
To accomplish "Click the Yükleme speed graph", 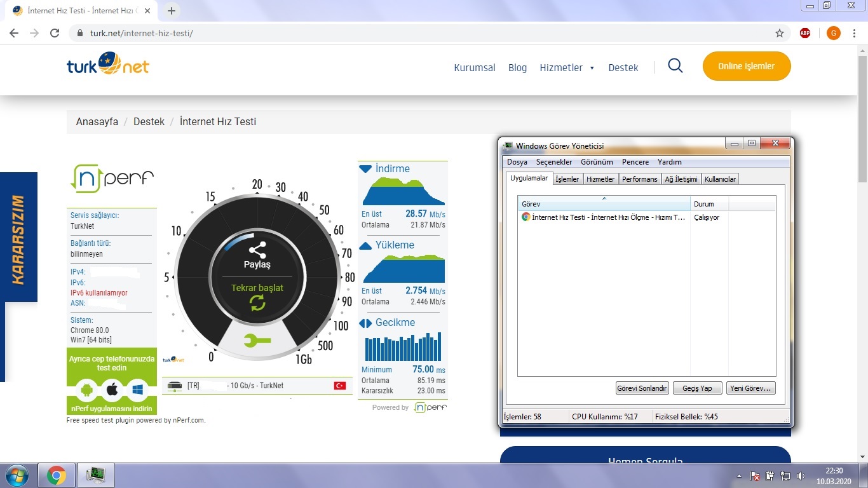I will pos(404,269).
